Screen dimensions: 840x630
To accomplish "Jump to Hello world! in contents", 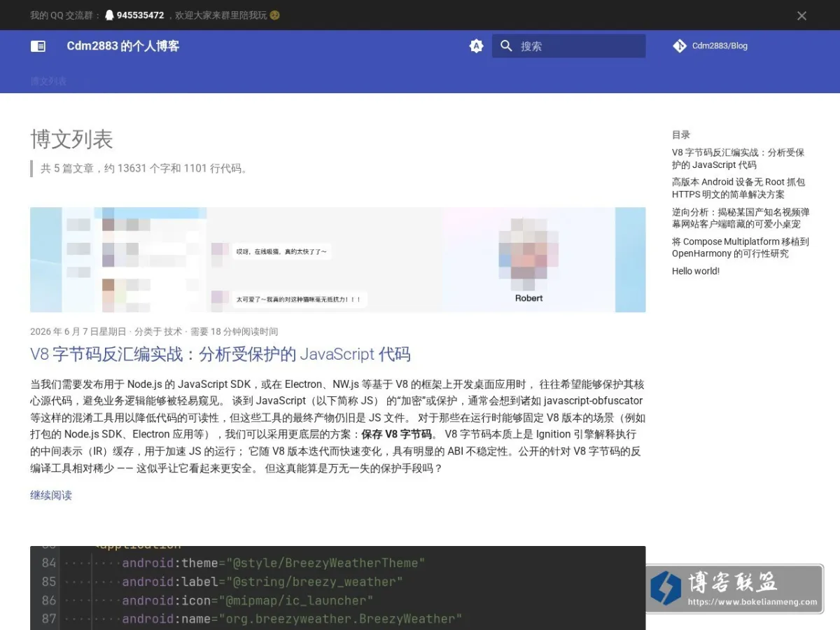I will 696,272.
